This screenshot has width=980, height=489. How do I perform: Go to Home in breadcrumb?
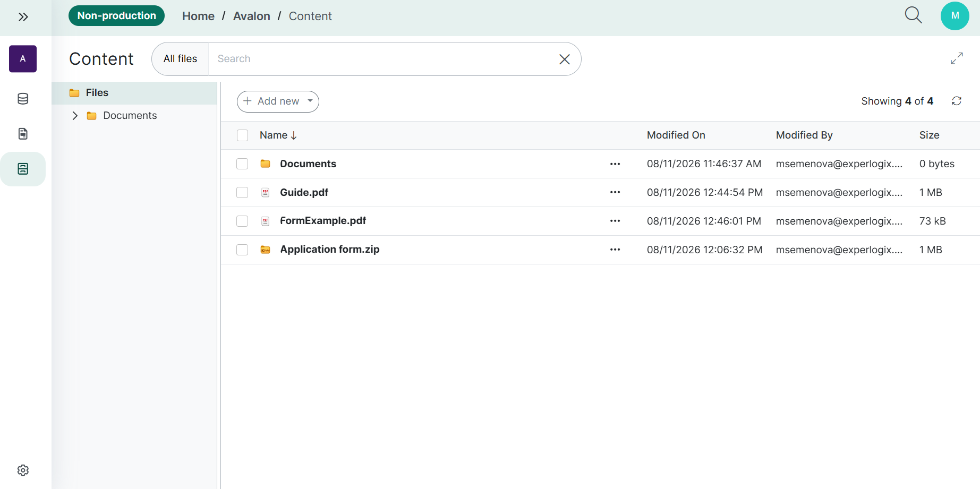click(x=198, y=16)
